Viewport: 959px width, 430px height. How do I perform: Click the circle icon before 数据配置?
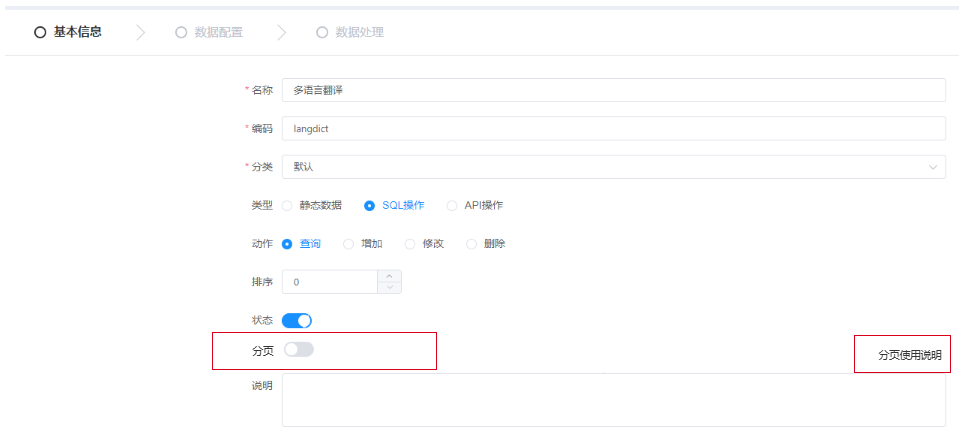(181, 32)
